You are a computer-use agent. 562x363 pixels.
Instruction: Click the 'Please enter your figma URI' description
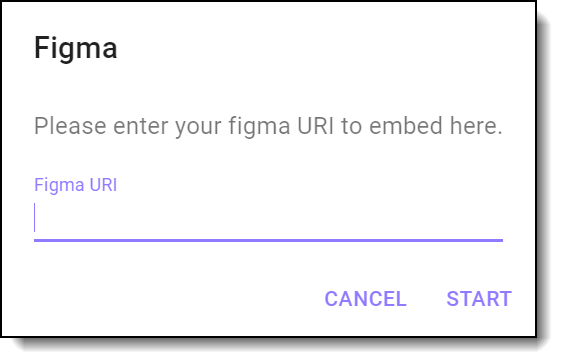pyautogui.click(x=268, y=126)
